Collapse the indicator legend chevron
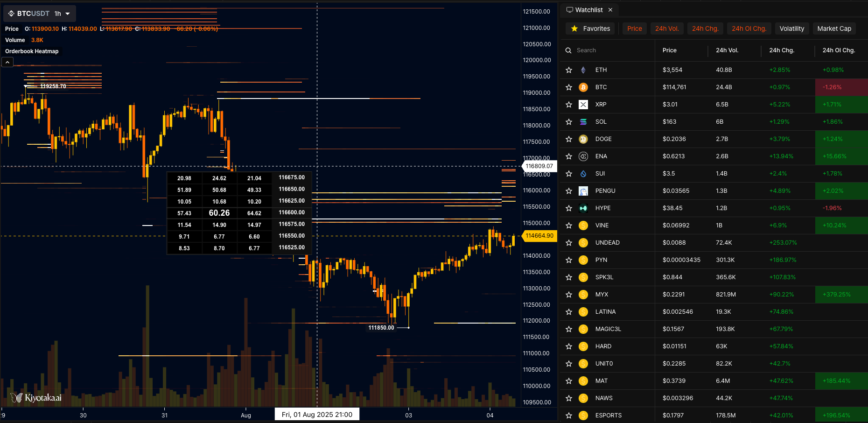The width and height of the screenshot is (868, 423). [x=7, y=62]
